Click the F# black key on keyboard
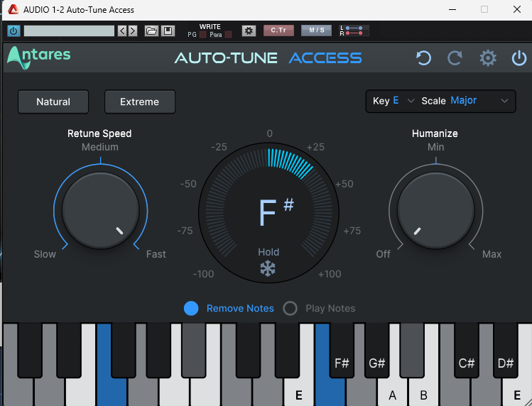This screenshot has width=532, height=406. [x=342, y=351]
